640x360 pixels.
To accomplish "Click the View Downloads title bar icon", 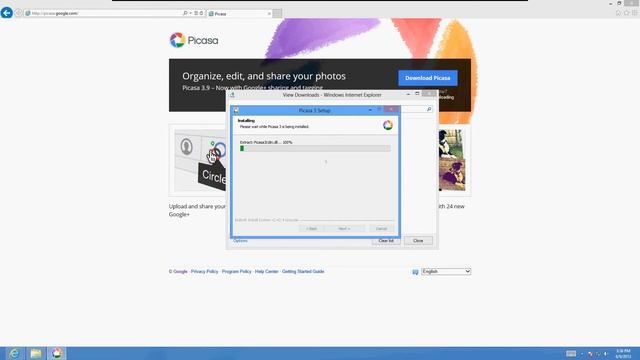I will [x=232, y=95].
